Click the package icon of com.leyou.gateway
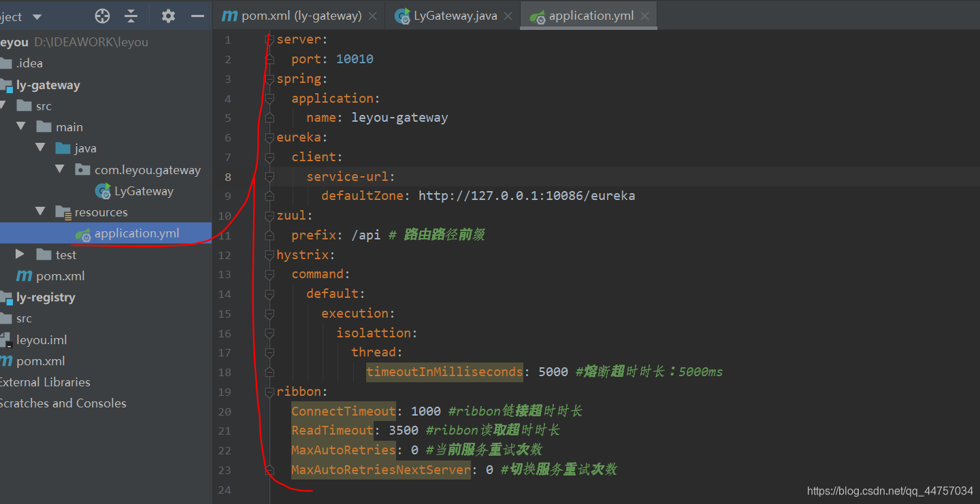This screenshot has height=504, width=980. pos(83,170)
